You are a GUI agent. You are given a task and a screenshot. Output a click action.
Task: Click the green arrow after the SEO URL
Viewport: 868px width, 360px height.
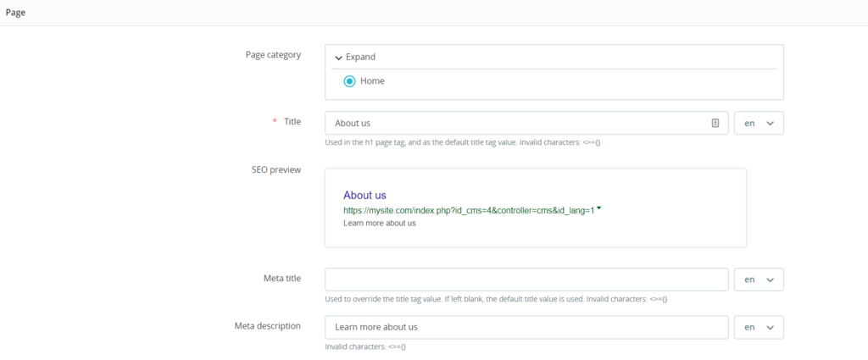(x=599, y=208)
